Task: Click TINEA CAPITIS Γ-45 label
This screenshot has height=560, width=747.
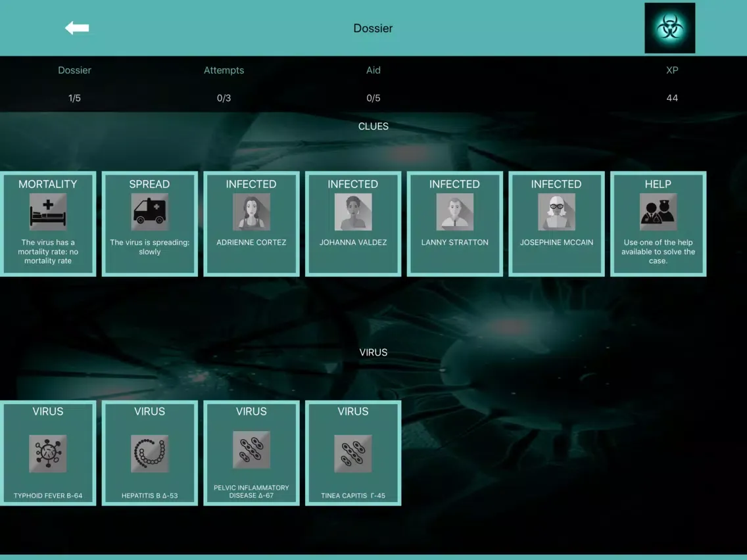Action: [x=353, y=496]
